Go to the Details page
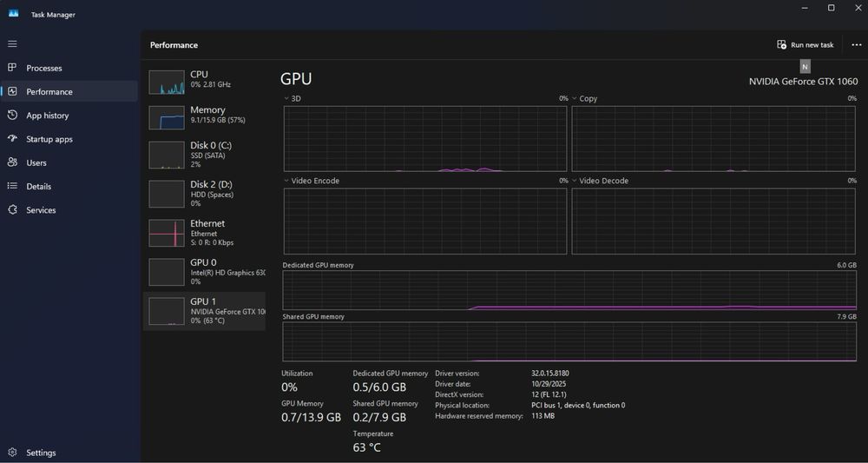This screenshot has width=868, height=463. 69,186
